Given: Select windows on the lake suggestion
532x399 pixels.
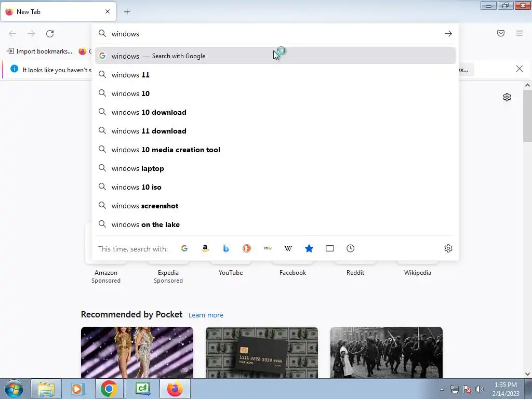Looking at the screenshot, I should tap(275, 224).
